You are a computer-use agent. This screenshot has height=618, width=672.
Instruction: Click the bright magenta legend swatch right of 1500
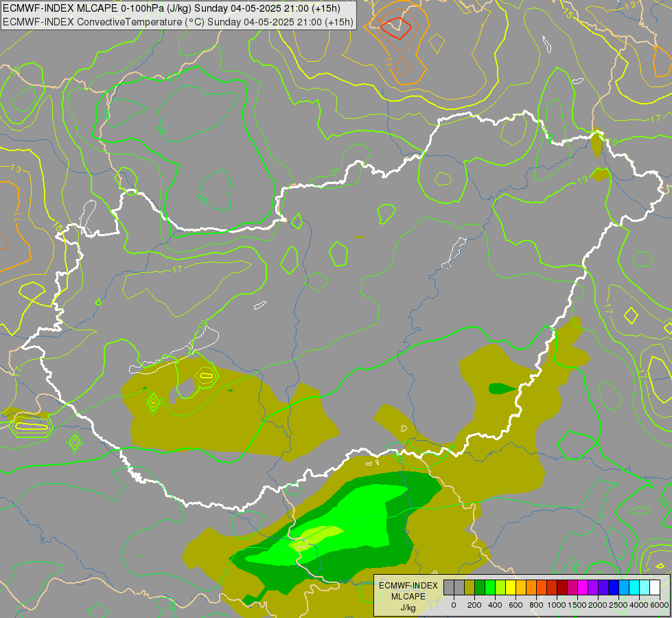(x=583, y=587)
